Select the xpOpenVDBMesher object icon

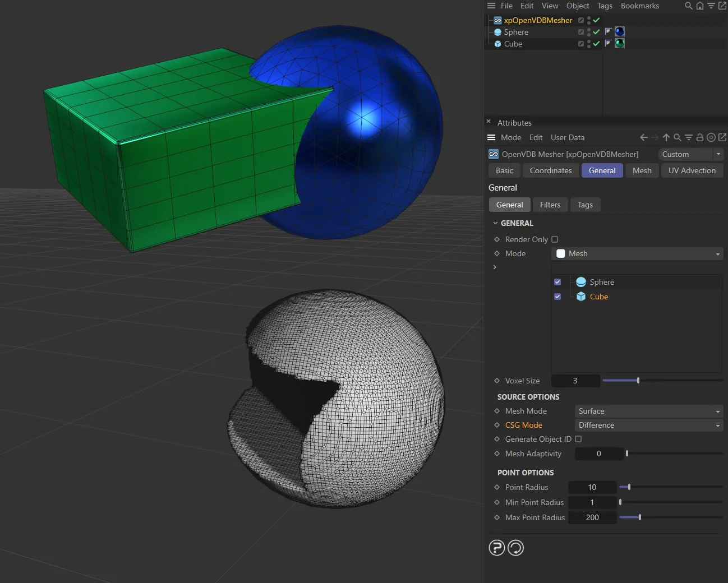[497, 20]
